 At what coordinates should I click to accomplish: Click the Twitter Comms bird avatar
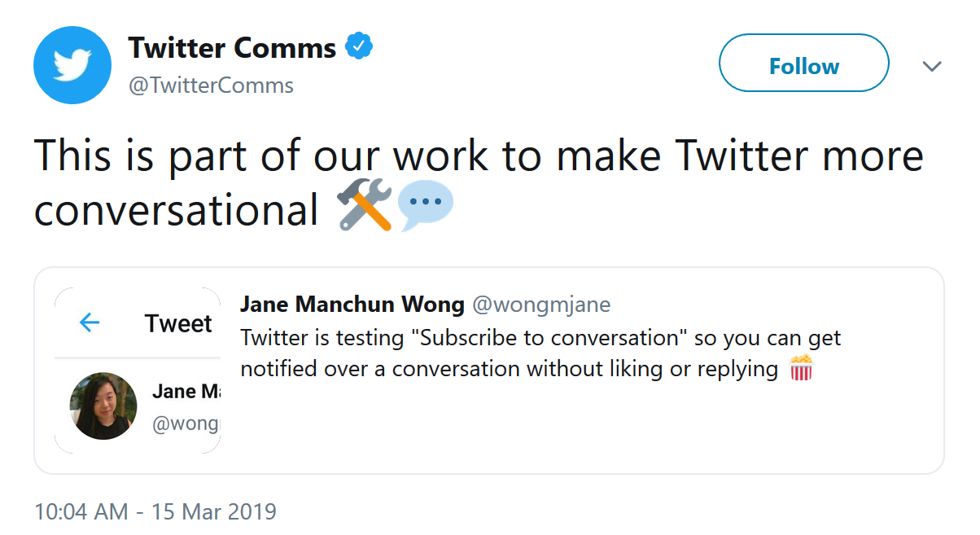coord(72,65)
